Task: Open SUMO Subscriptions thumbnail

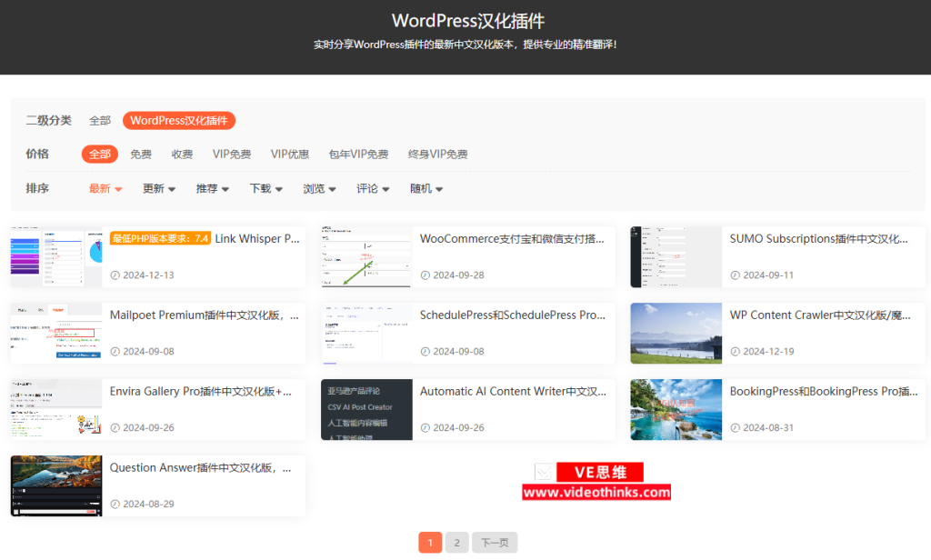Action: (x=676, y=256)
